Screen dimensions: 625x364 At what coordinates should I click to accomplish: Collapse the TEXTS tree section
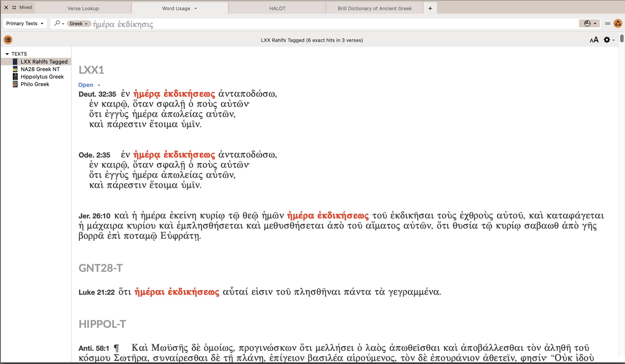click(7, 54)
